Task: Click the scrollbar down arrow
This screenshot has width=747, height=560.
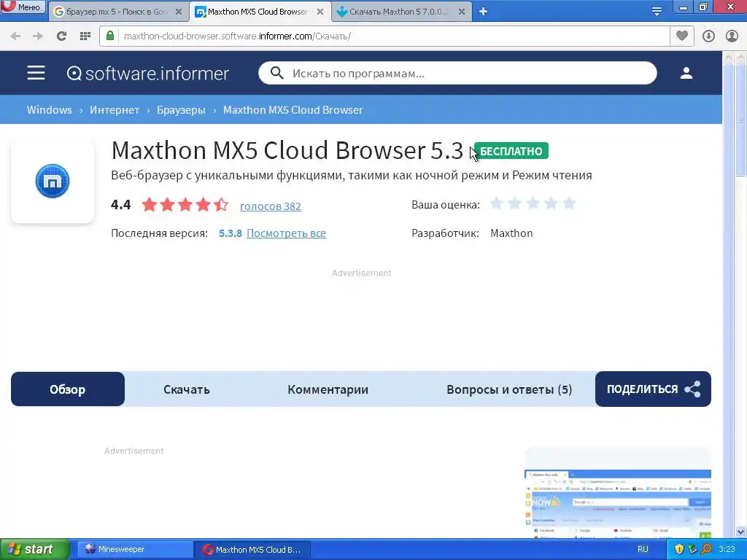Action: tap(740, 532)
